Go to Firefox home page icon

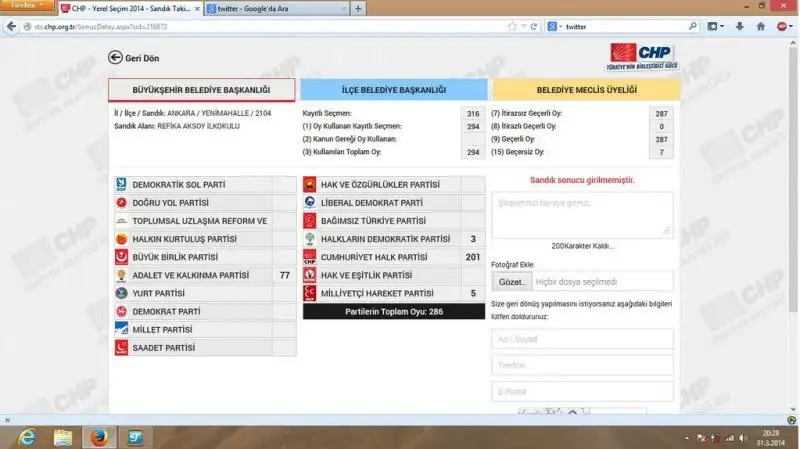coord(761,27)
